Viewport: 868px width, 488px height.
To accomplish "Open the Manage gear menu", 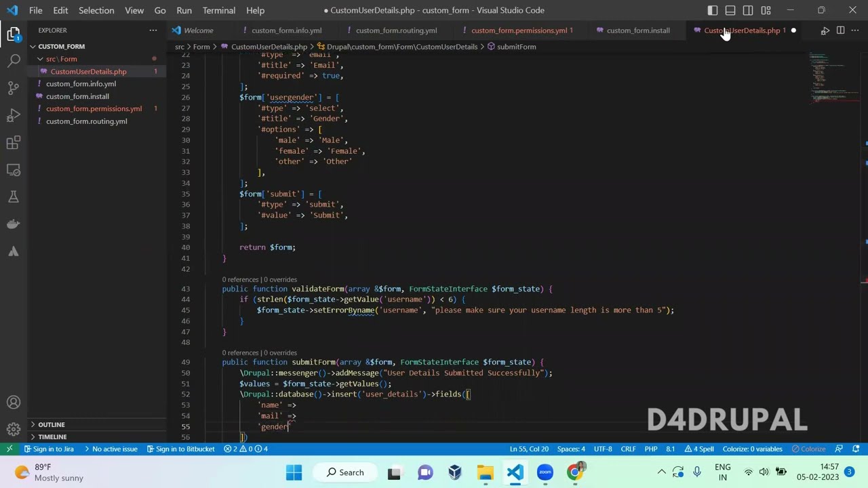I will pyautogui.click(x=14, y=429).
